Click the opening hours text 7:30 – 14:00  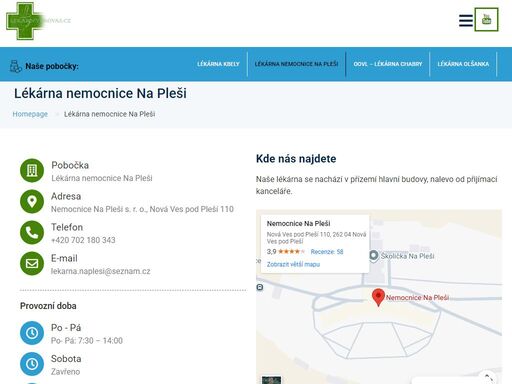[100, 341]
